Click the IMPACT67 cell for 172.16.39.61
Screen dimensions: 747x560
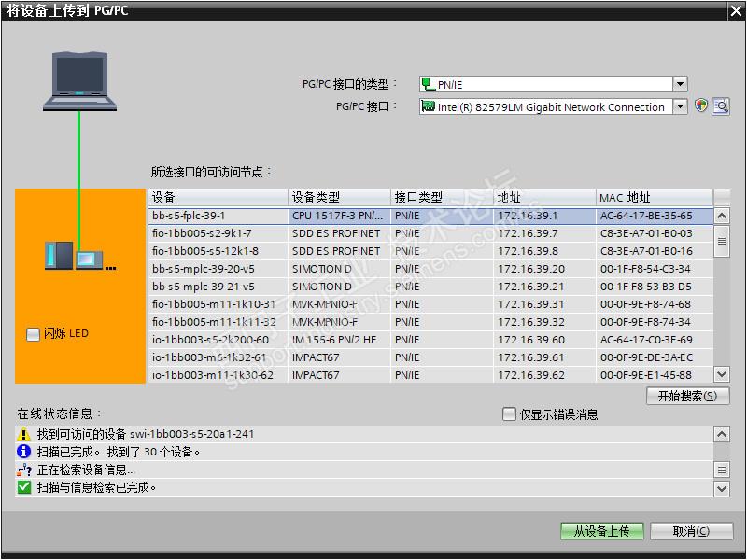(339, 357)
